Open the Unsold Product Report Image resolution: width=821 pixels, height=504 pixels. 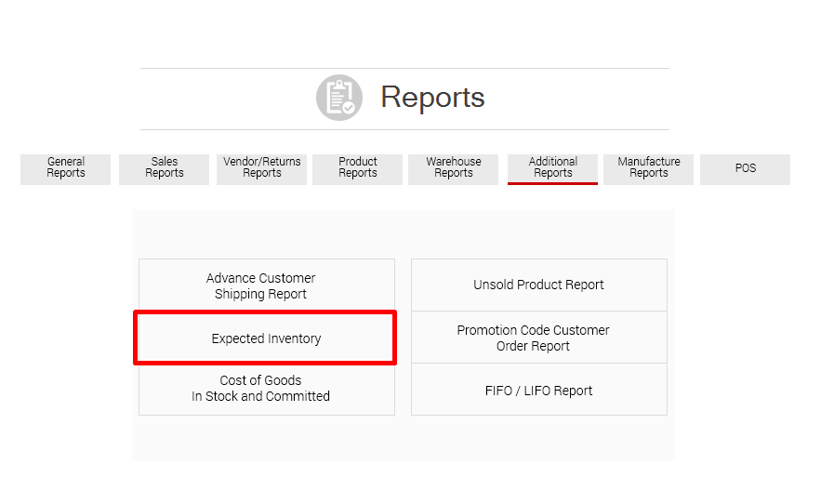pos(538,285)
